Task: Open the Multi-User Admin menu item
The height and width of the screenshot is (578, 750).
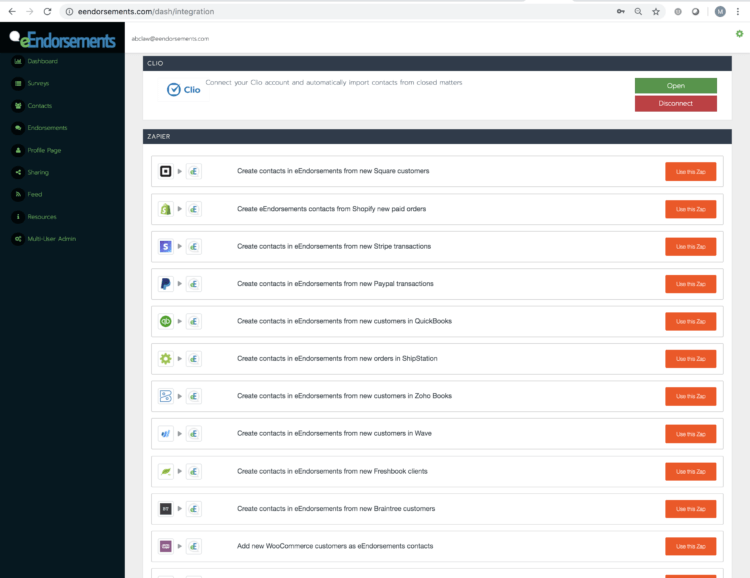Action: click(52, 239)
